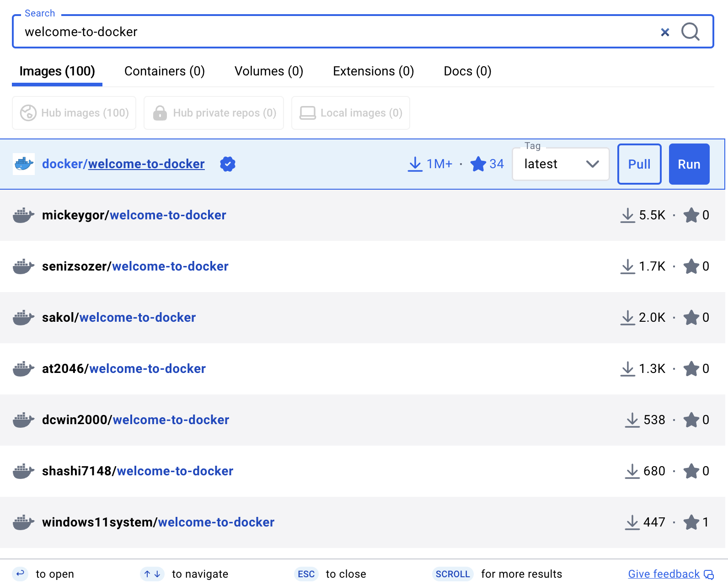728x585 pixels.
Task: Click the download icon beside 1.3K
Action: [x=628, y=369]
